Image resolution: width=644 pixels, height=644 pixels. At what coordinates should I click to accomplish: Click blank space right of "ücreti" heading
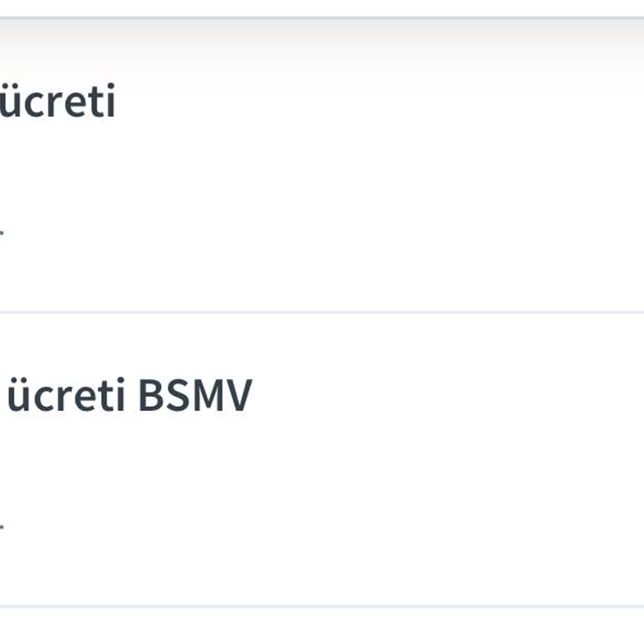(x=377, y=102)
